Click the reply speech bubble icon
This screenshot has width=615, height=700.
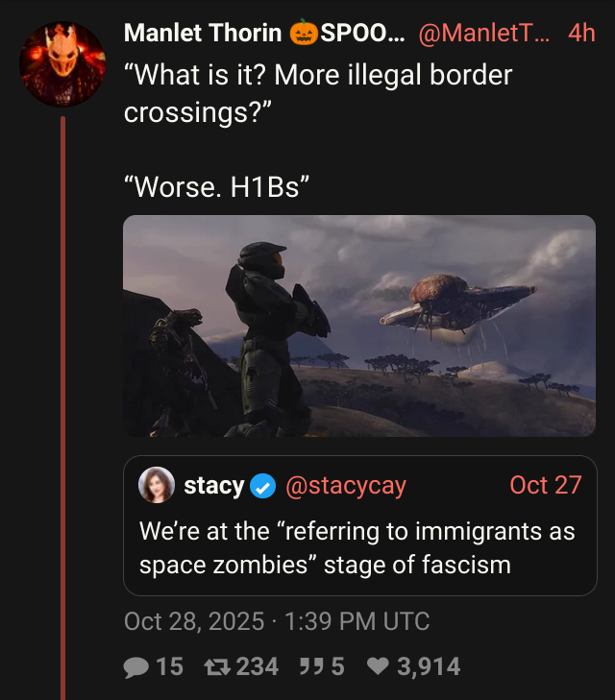pyautogui.click(x=135, y=667)
